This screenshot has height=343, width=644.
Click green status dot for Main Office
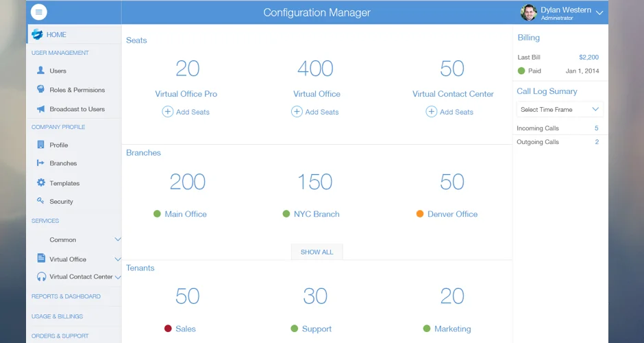pos(157,214)
